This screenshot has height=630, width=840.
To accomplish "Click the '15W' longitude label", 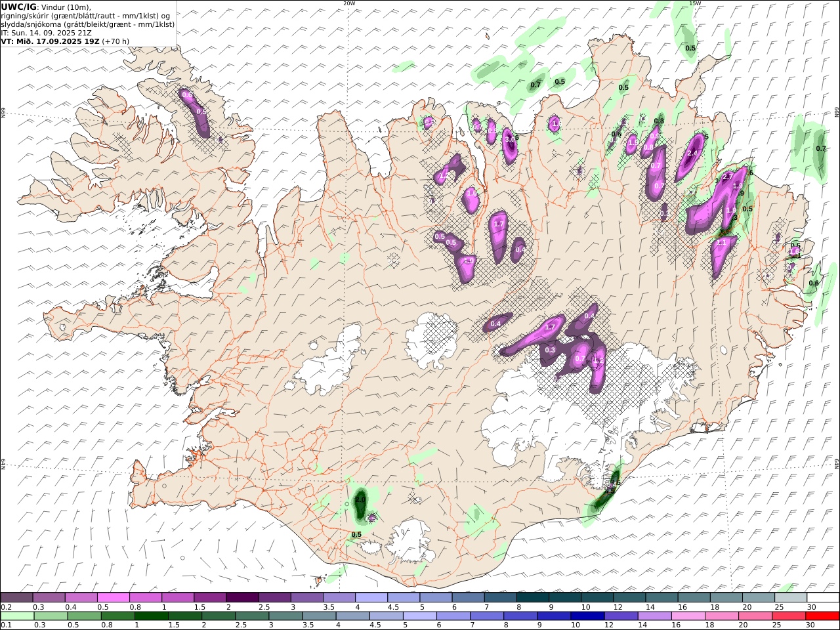I will point(695,3).
